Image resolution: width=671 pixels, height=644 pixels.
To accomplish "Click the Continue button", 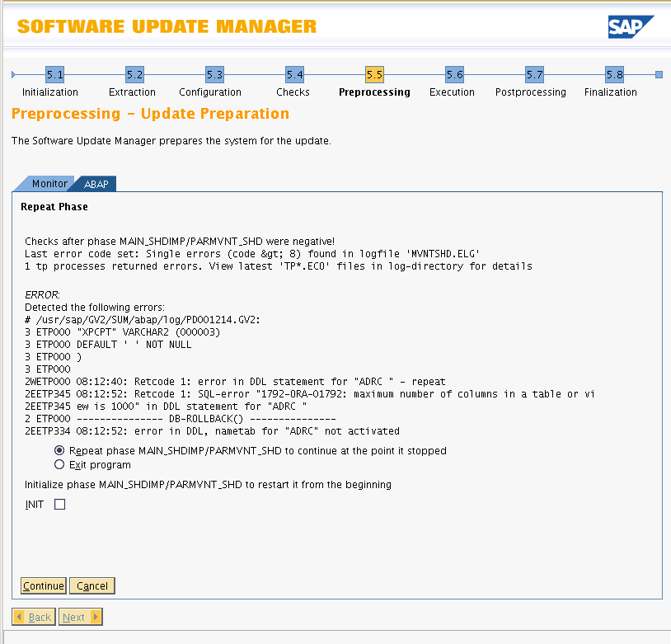I will [43, 585].
